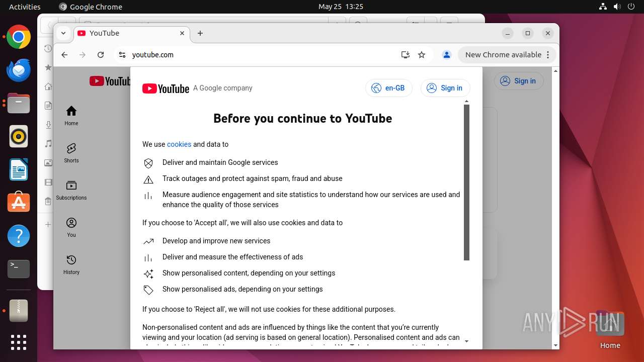Screen dimensions: 644x362
Task: Open the Files manager dock icon
Action: pos(19,104)
